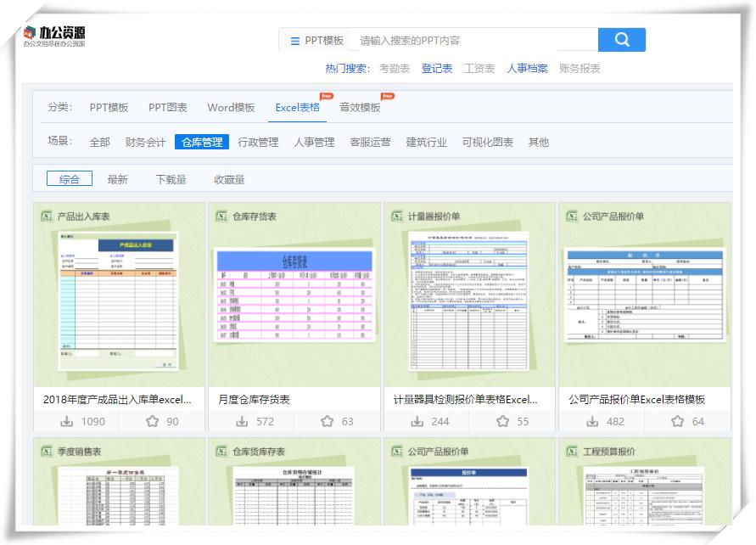Screen dimensions: 756x545
Task: Search hot keyword 人事档案
Action: tap(527, 69)
